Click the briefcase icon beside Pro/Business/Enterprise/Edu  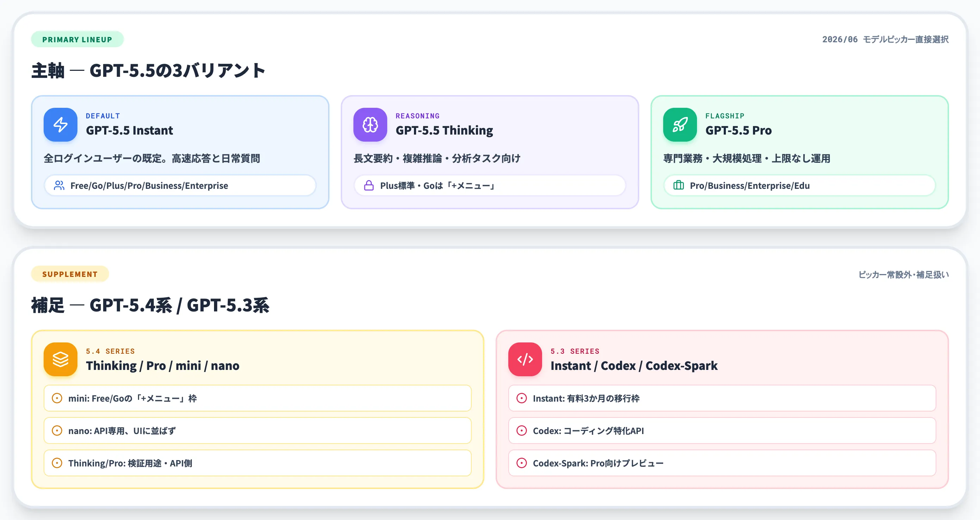678,185
